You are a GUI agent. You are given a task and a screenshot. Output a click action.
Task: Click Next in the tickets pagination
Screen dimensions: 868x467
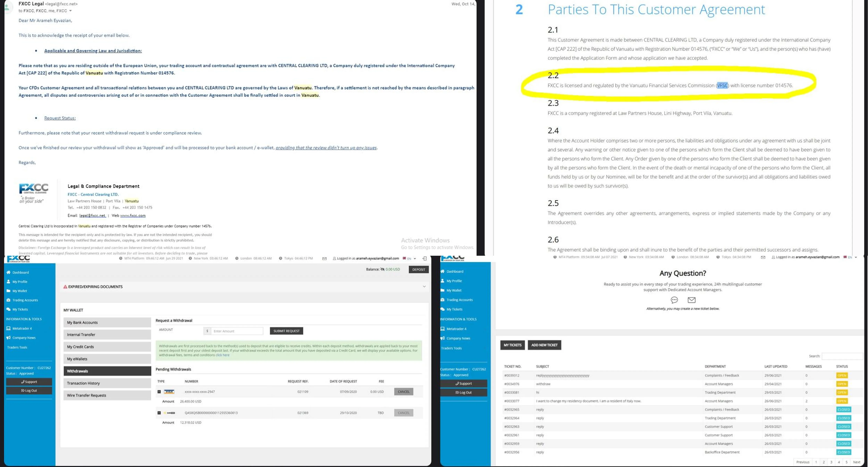tap(857, 462)
